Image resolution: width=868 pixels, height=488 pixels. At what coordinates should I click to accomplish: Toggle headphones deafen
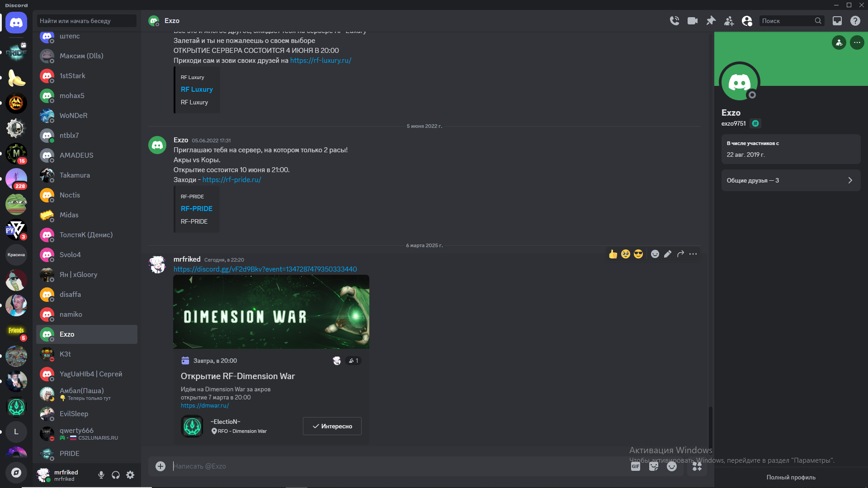116,475
